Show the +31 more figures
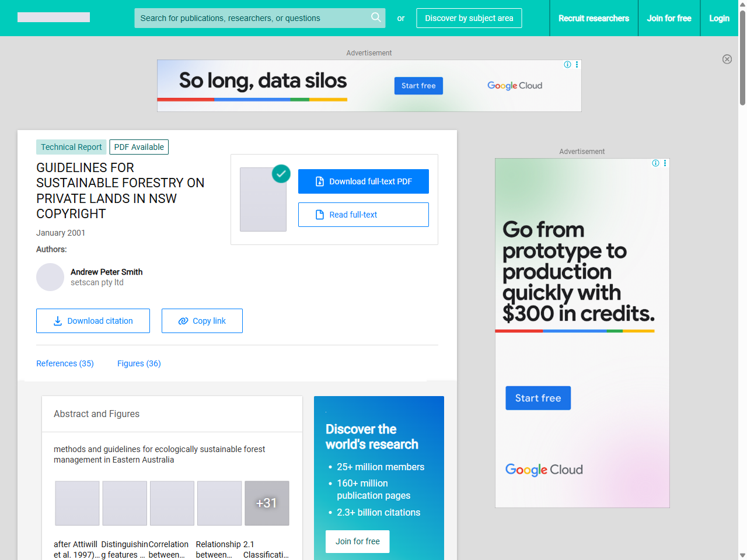 tap(267, 503)
